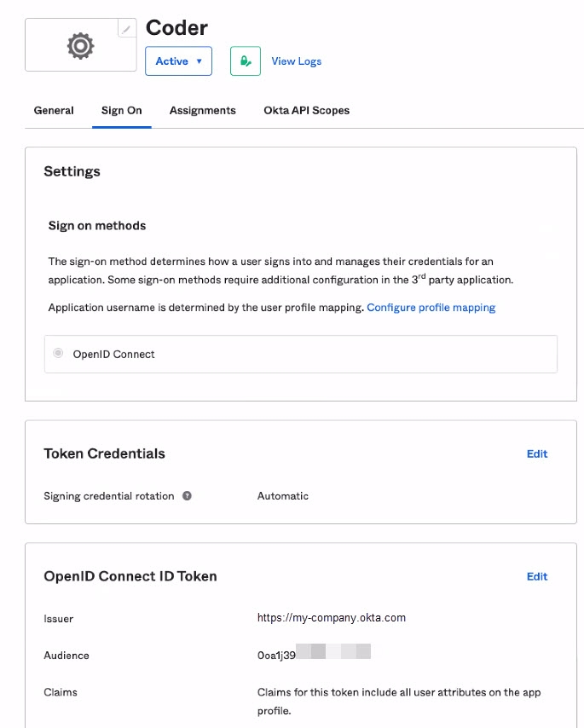Edit the OpenID Connect ID Token section
Image resolution: width=584 pixels, height=728 pixels.
click(537, 576)
